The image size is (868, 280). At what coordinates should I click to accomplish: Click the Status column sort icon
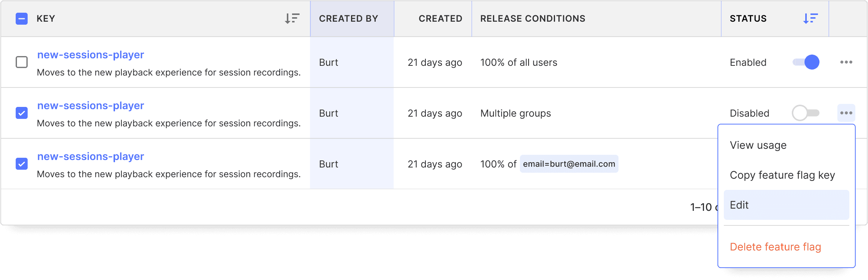810,18
